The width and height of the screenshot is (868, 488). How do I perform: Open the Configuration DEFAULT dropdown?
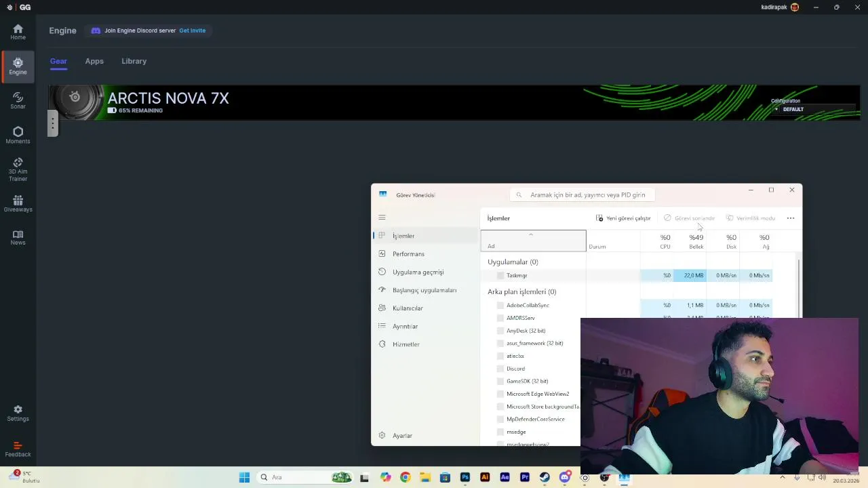[x=814, y=109]
